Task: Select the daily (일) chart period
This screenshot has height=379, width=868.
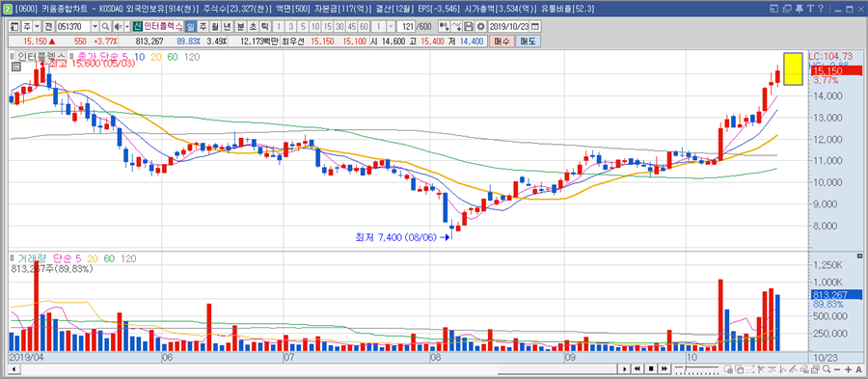Action: (x=190, y=27)
